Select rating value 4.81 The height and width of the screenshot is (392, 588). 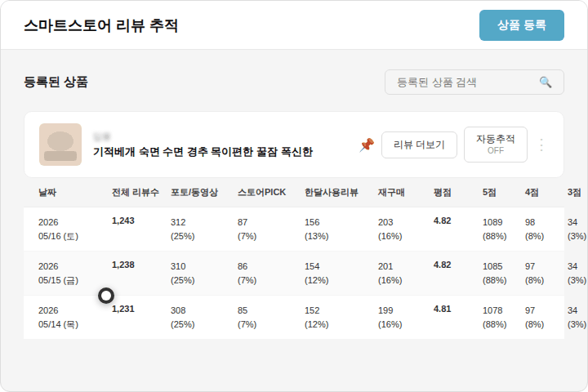coord(442,309)
